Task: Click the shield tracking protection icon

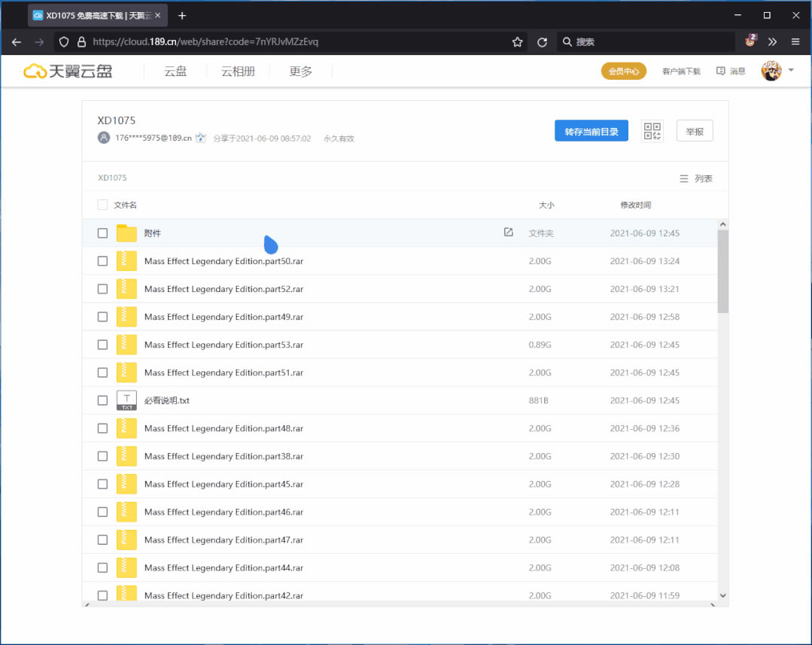Action: [x=64, y=42]
